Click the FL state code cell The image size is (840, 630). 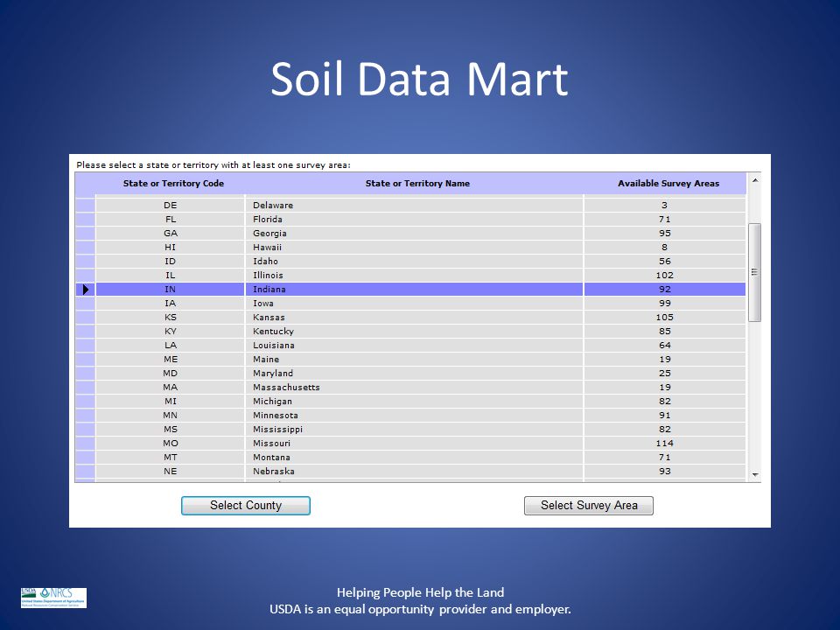pos(171,219)
